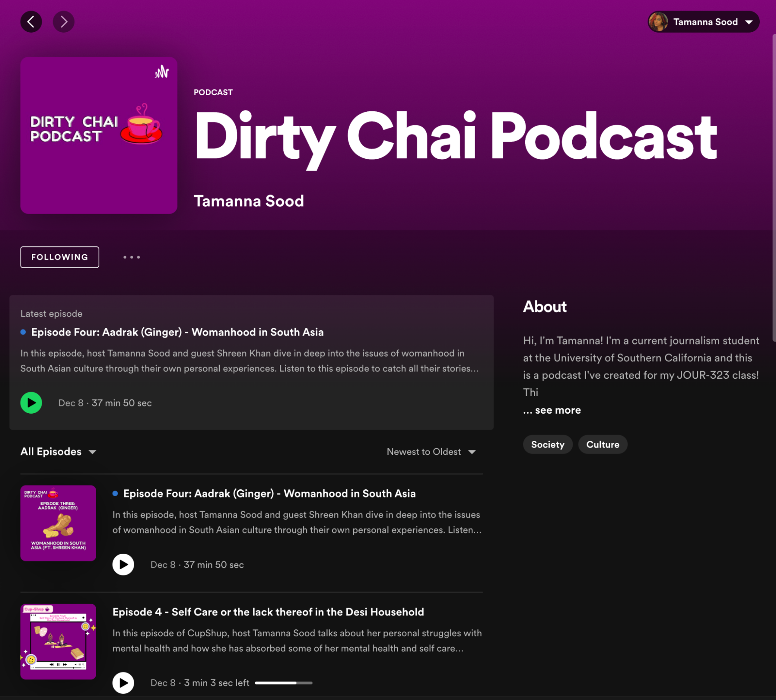Open the Aadrak Ginger episode thumbnail
776x700 pixels.
click(x=58, y=523)
